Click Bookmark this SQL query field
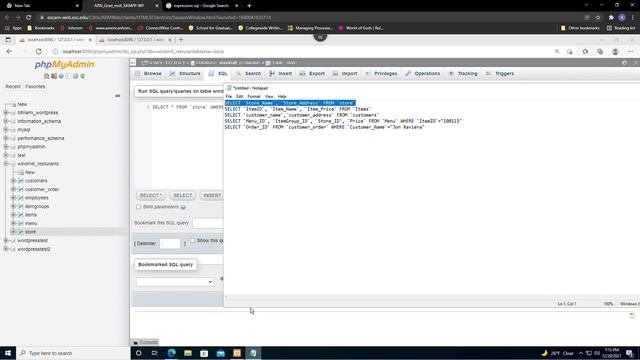This screenshot has height=360, width=640. tap(208, 223)
